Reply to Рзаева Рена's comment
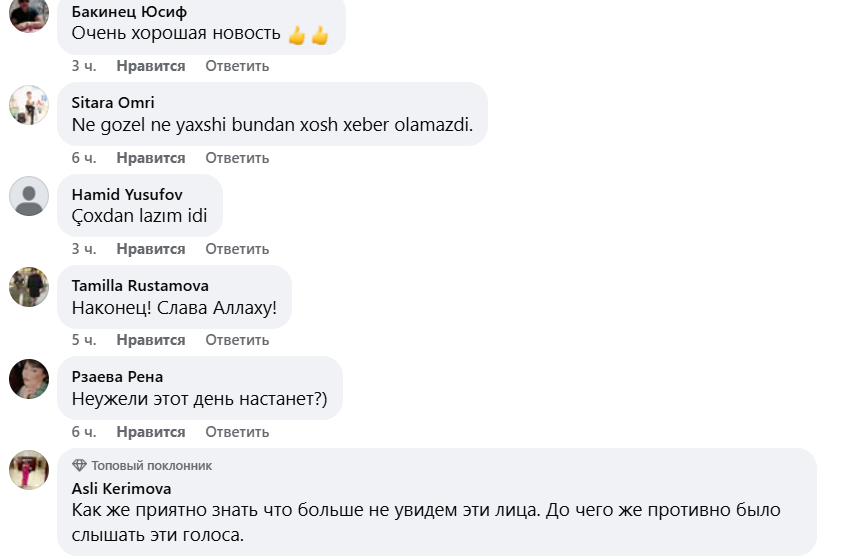 coord(237,432)
